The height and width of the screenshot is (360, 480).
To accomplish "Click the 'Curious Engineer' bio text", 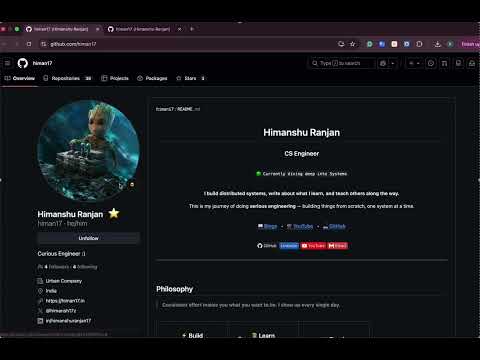I will click(x=61, y=254).
